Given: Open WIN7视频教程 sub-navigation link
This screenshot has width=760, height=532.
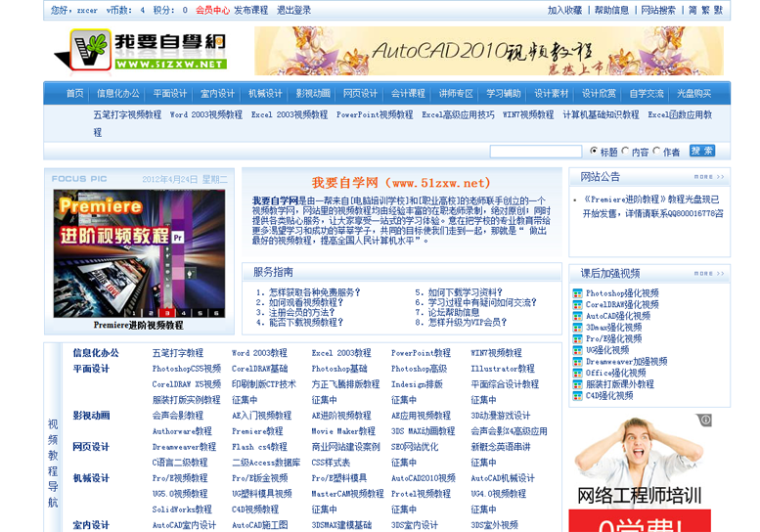Looking at the screenshot, I should (528, 114).
